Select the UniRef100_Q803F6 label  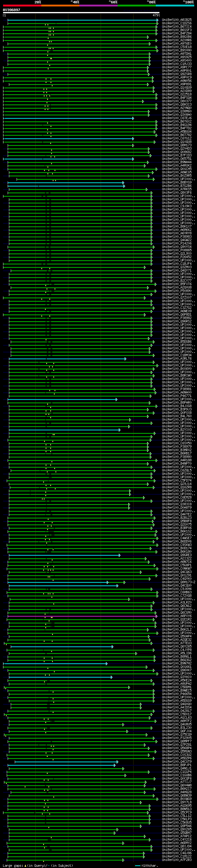[x=176, y=192]
